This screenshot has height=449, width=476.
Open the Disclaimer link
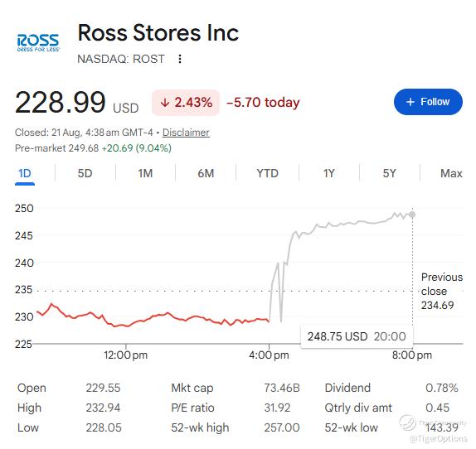pyautogui.click(x=186, y=133)
